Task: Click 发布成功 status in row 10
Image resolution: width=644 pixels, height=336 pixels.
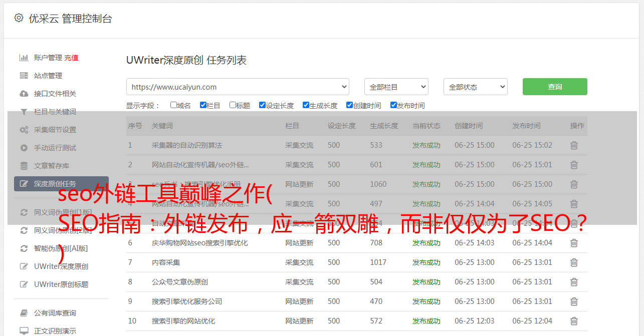Action: 426,321
